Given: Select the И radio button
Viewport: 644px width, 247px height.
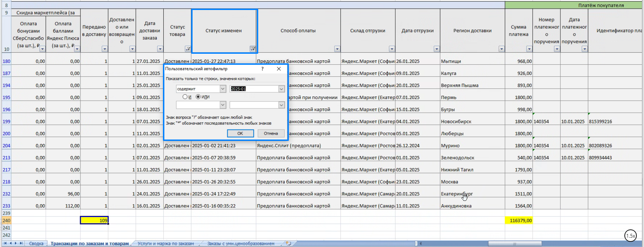Looking at the screenshot, I should pos(185,97).
